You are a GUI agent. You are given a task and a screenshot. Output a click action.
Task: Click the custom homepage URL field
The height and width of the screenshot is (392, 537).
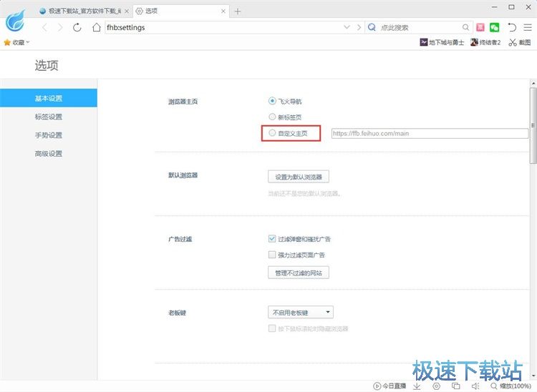(430, 133)
